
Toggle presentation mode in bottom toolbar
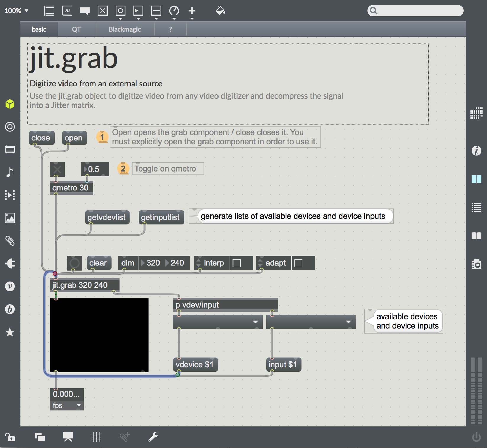[x=68, y=437]
